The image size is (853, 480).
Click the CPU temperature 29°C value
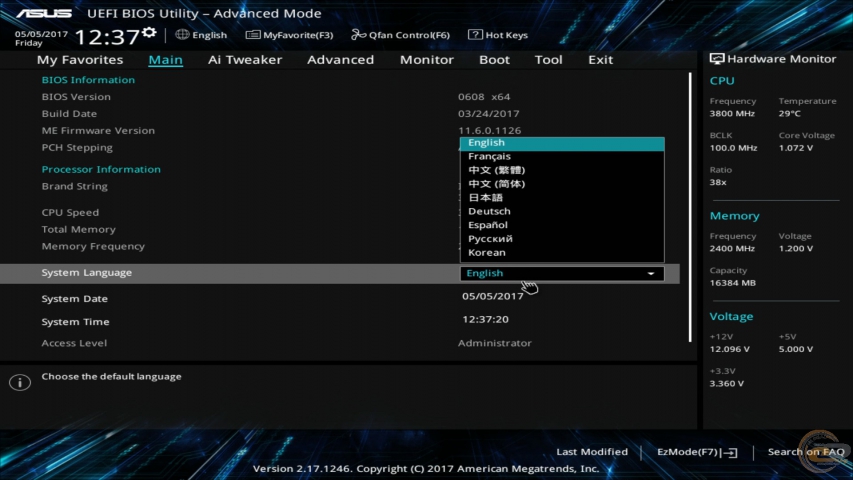[789, 114]
